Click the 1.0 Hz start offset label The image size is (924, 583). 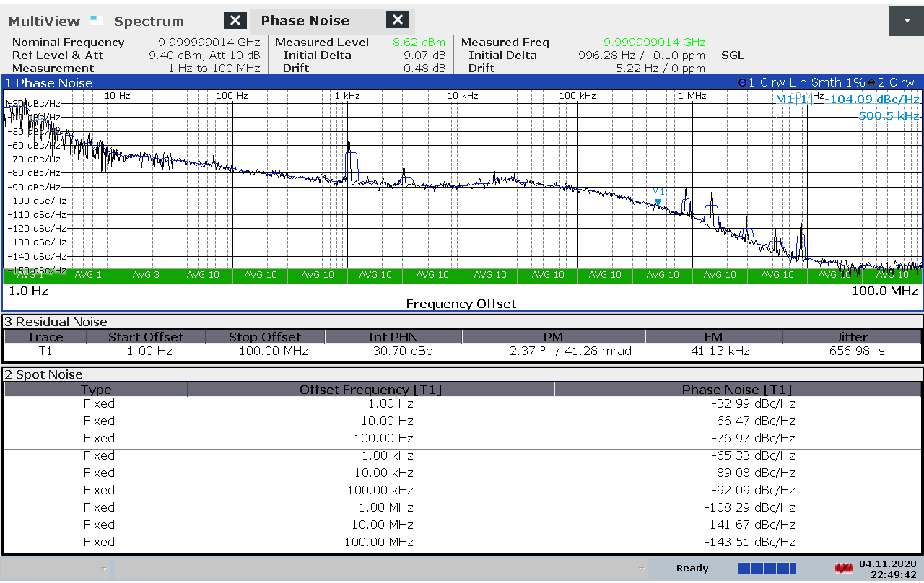[x=28, y=291]
